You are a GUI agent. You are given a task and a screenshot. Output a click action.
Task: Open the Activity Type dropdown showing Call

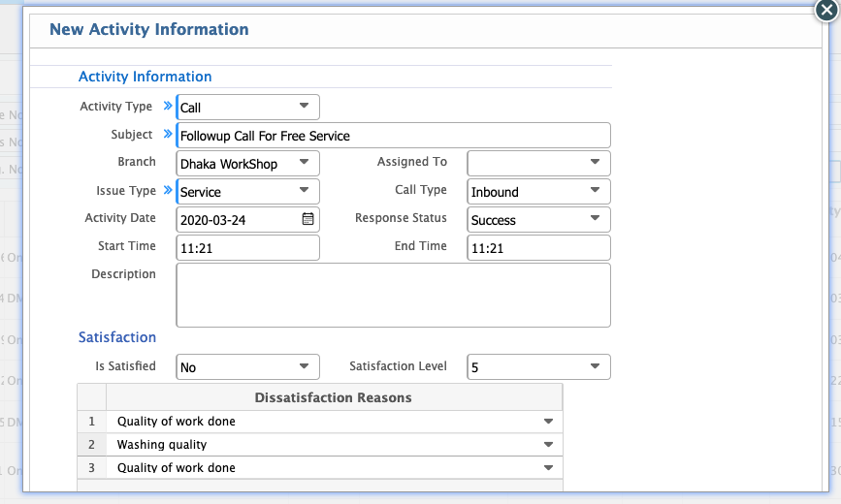tap(247, 108)
